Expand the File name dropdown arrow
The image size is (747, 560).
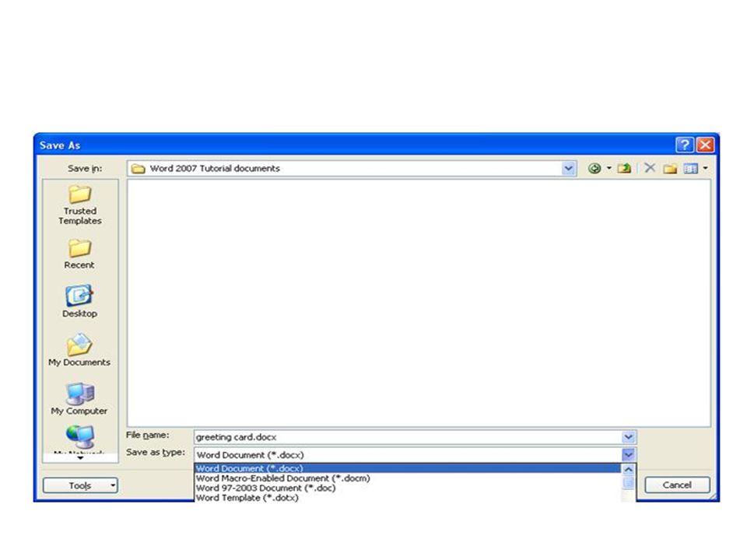(x=629, y=436)
